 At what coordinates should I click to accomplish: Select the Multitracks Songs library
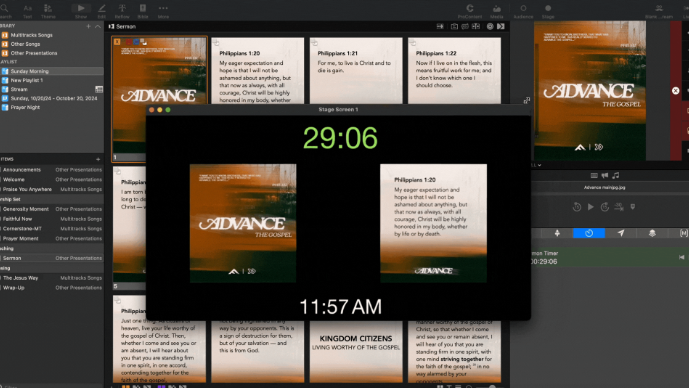(x=52, y=35)
